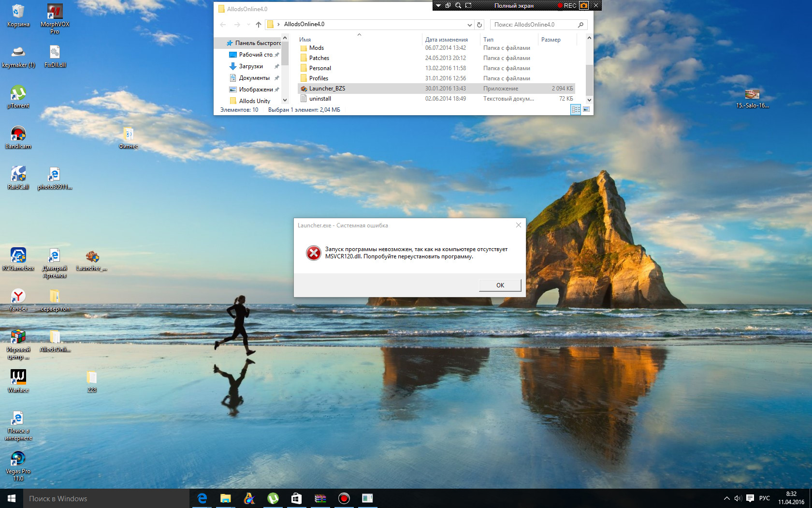The image size is (812, 508).
Task: Click the refresh button in address bar
Action: [x=479, y=25]
